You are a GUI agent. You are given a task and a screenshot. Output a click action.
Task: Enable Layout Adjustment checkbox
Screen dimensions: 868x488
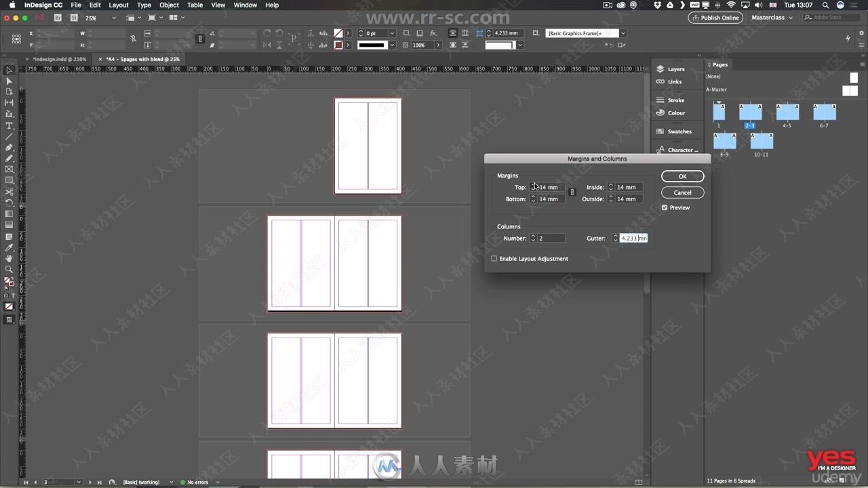click(494, 258)
